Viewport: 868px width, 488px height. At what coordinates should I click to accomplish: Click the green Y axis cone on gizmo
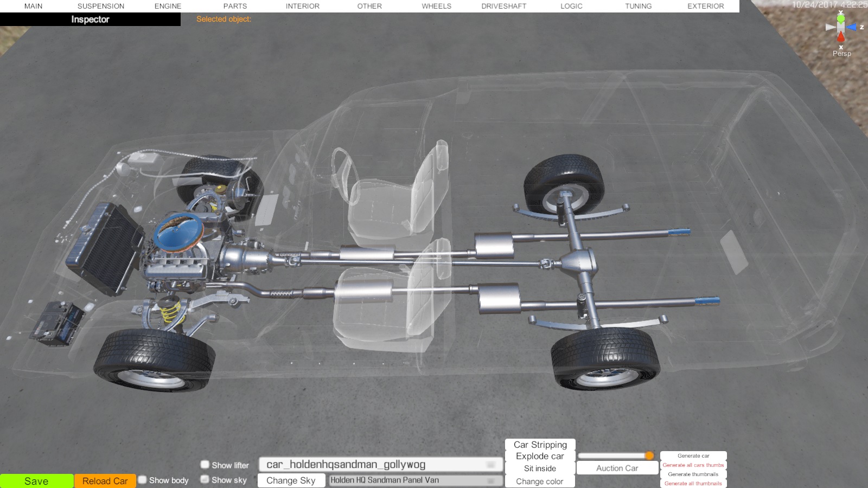click(x=840, y=18)
